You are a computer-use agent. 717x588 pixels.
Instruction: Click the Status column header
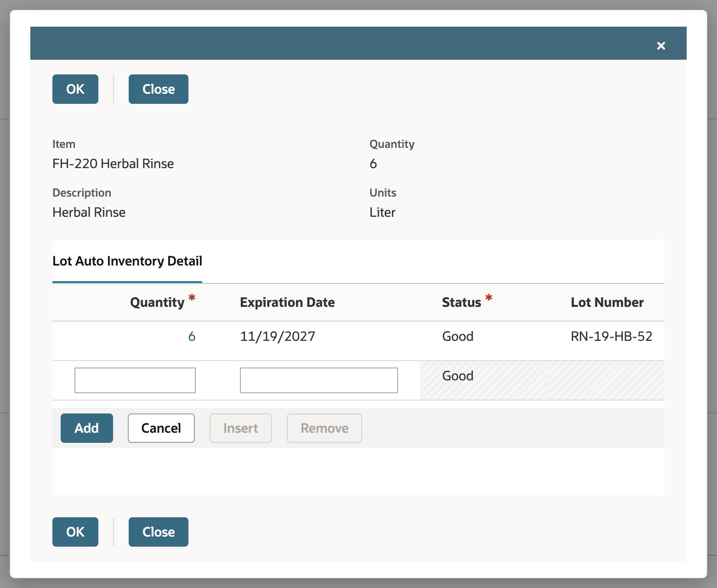(x=461, y=302)
